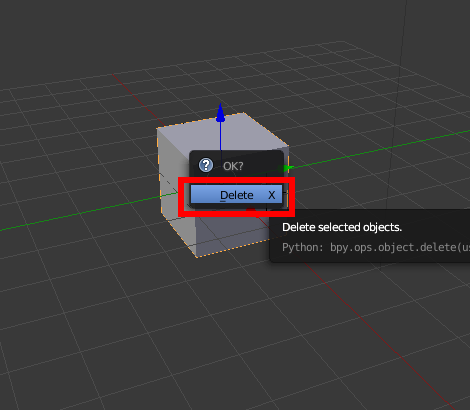Click the X shortcut label on Delete

point(272,195)
